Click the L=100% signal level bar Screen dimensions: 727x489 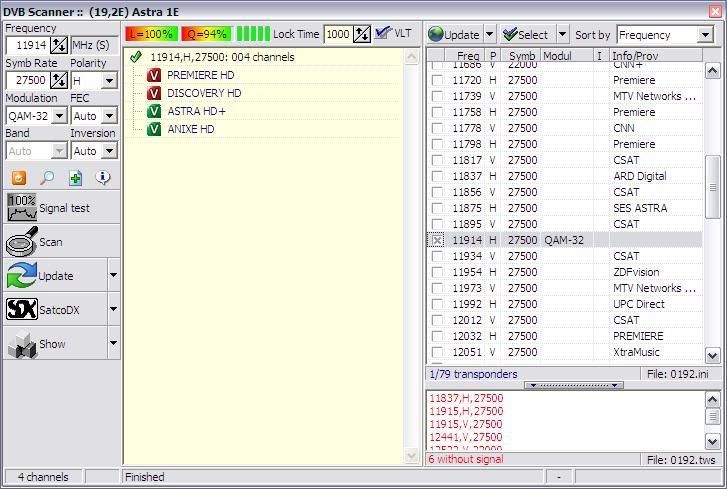tap(151, 34)
